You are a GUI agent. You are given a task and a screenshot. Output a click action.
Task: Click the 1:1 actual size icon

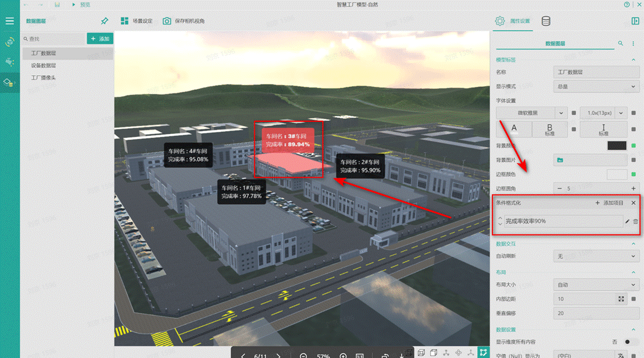coord(360,356)
